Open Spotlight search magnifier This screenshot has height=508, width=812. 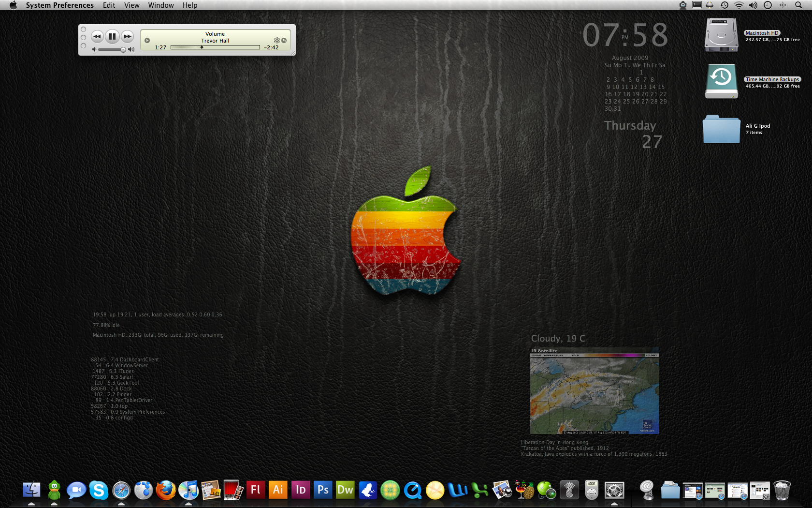(x=798, y=5)
